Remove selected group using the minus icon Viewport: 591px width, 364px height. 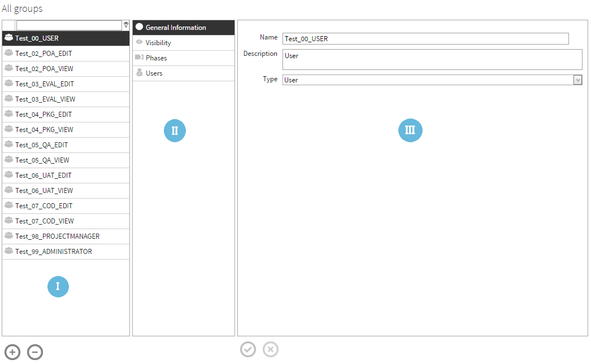point(34,352)
